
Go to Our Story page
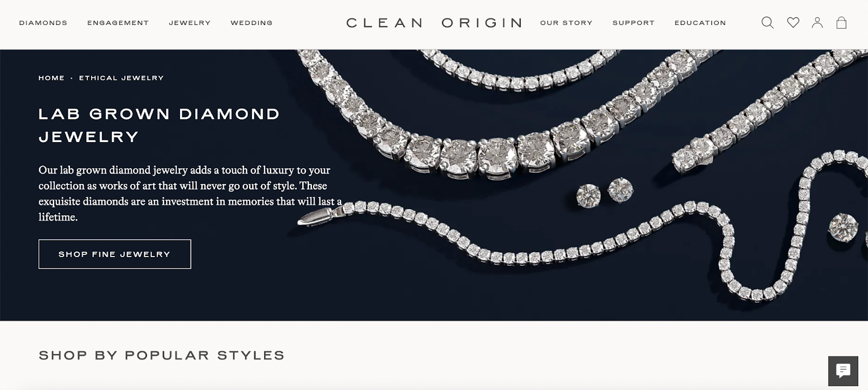566,23
